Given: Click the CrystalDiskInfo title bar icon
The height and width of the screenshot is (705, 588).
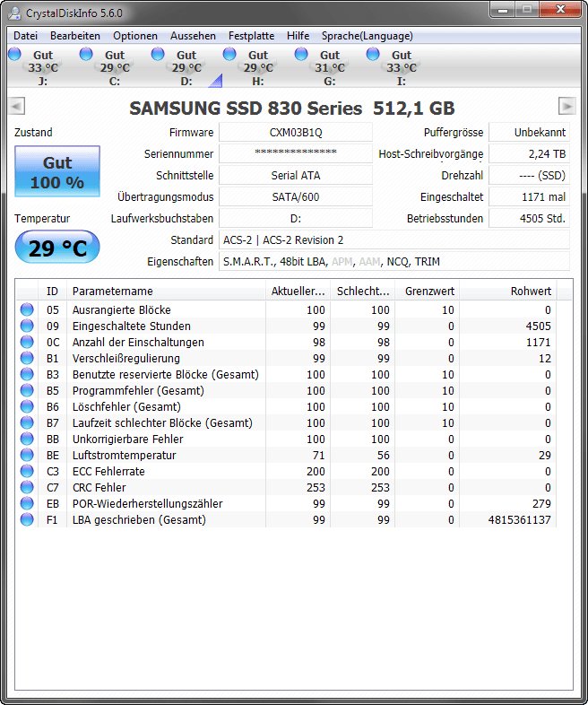Looking at the screenshot, I should coord(14,13).
